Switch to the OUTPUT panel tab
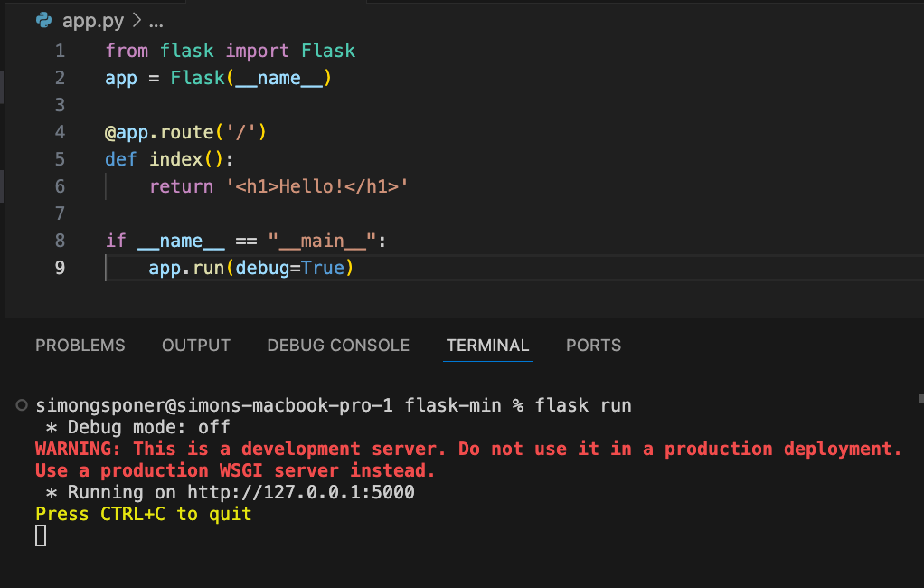 coord(195,345)
